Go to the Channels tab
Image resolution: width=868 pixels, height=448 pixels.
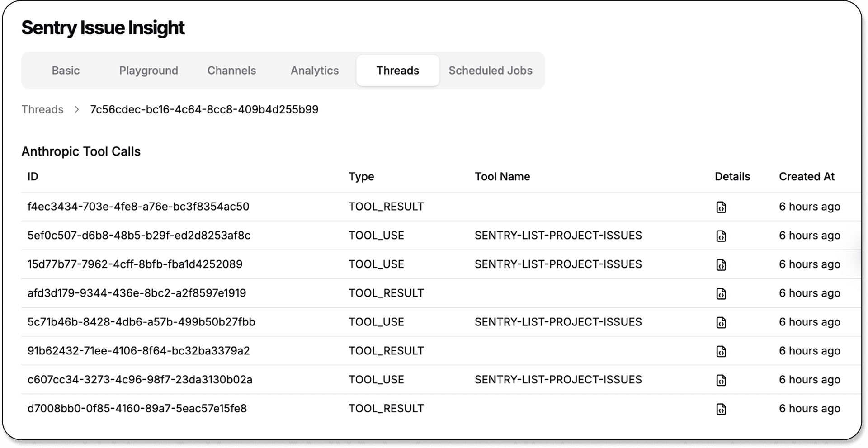click(231, 71)
